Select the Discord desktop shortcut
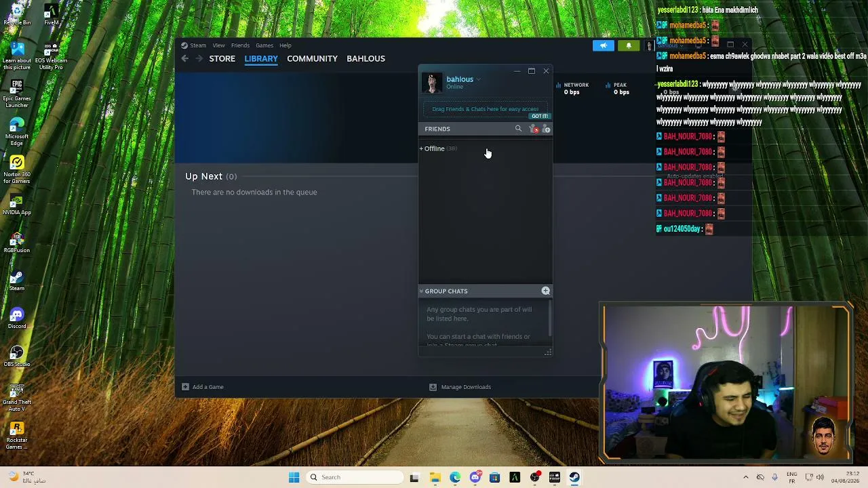The image size is (868, 488). (x=17, y=318)
